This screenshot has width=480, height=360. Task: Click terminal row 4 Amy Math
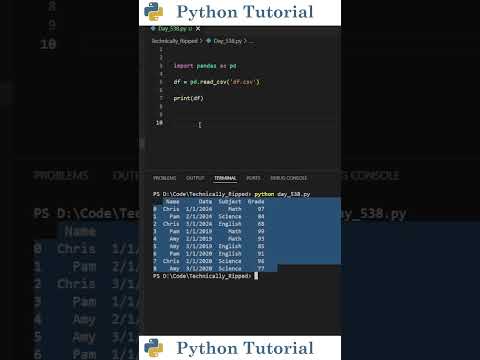coord(209,239)
